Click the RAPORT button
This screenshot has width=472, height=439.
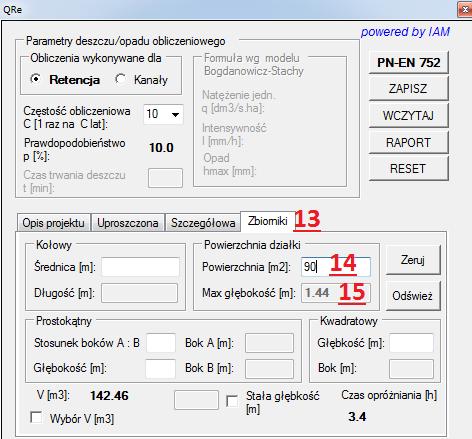[x=408, y=143]
